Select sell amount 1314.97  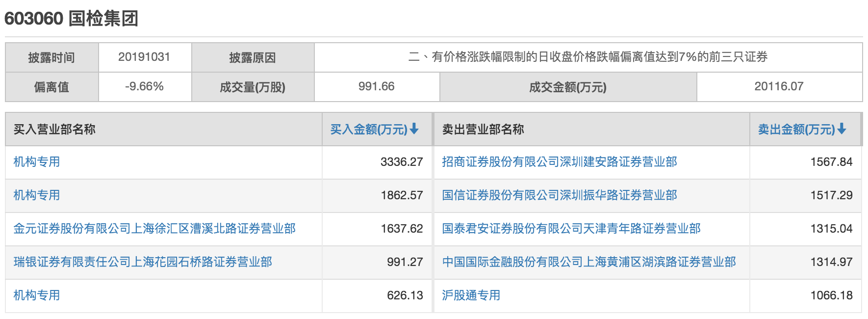click(831, 262)
